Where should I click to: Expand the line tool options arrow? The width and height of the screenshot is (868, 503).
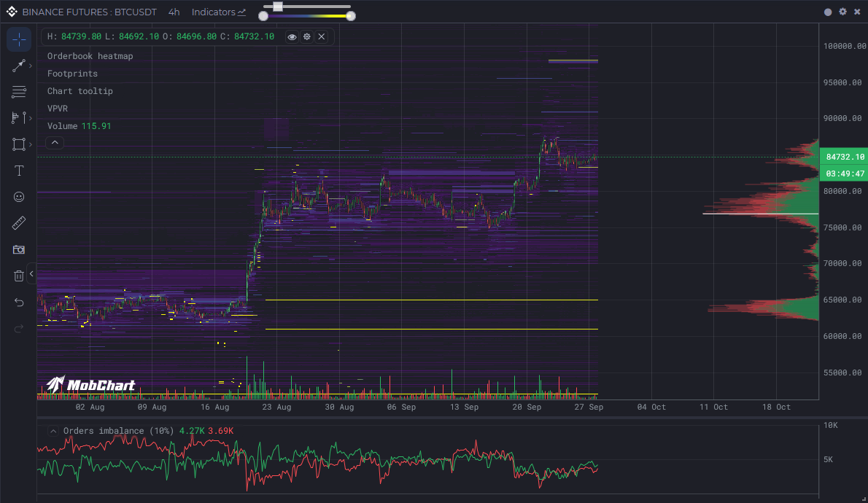[31, 66]
